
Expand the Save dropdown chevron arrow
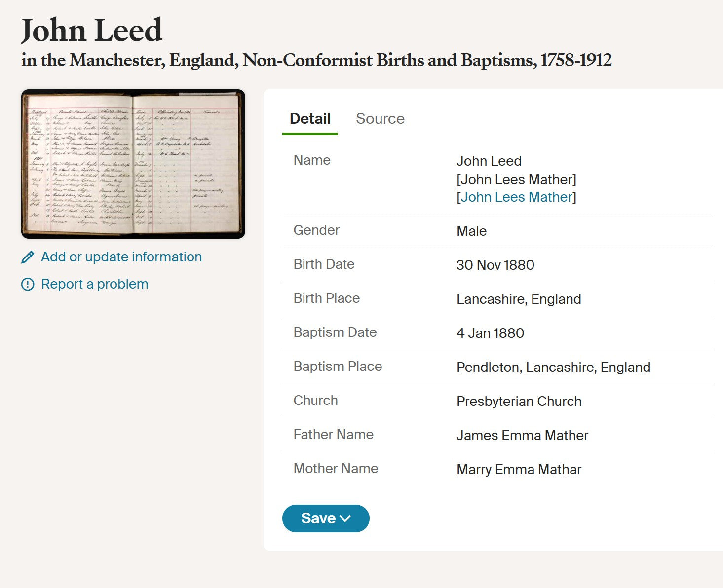[x=345, y=518]
